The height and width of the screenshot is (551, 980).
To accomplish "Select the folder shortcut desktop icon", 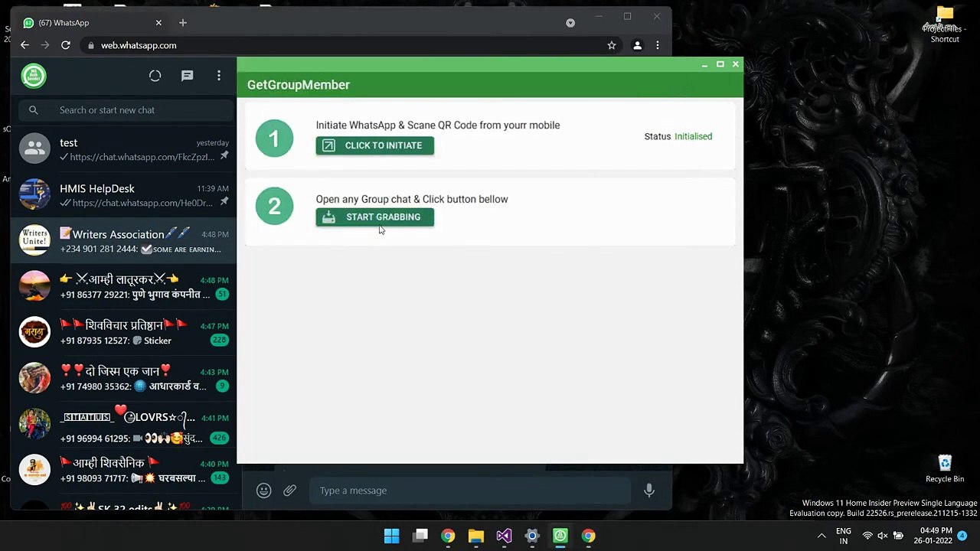I will [945, 24].
